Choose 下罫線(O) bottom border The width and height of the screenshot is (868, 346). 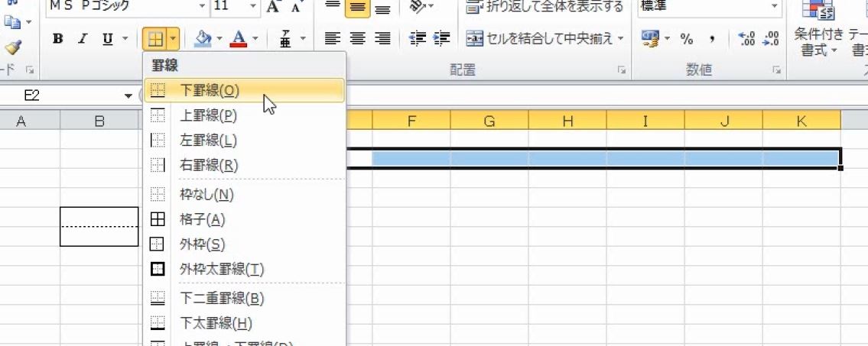(x=244, y=91)
